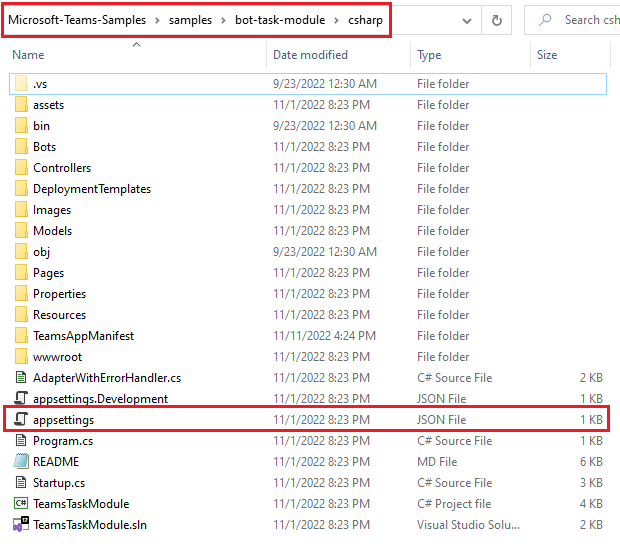Select the AdapterWithErrorHandler.cs file name

(x=107, y=378)
